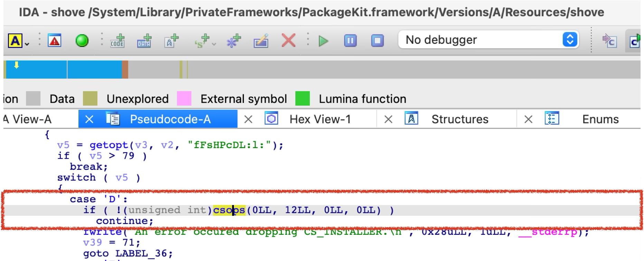Open the 'No debugger' dropdown
This screenshot has height=261, width=644.
tap(489, 40)
